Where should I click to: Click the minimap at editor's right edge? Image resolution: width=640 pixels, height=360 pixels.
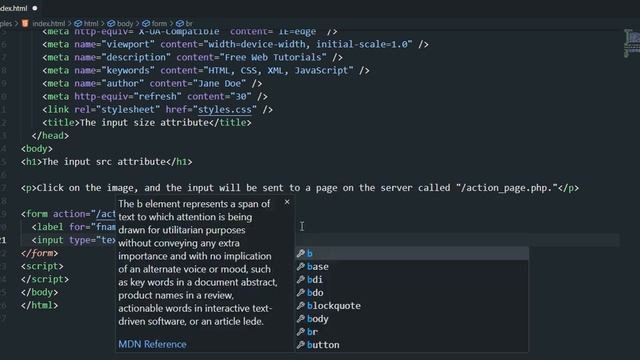pos(632,43)
